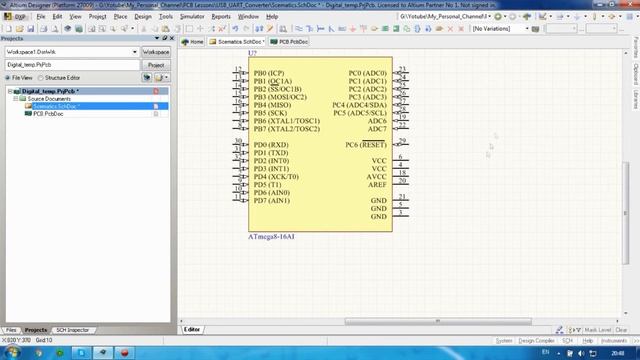
Task: Click the Digital_temp.PrjPcb project name field
Action: (72, 65)
